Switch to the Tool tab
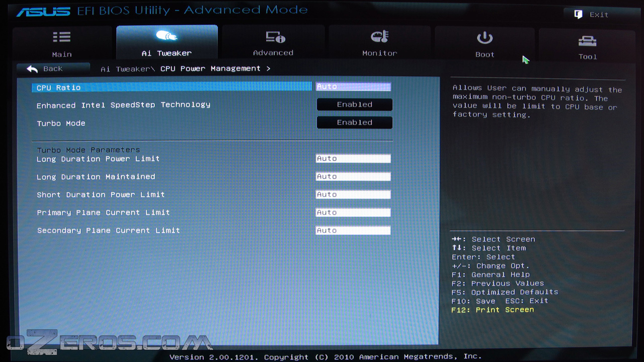 (x=587, y=46)
